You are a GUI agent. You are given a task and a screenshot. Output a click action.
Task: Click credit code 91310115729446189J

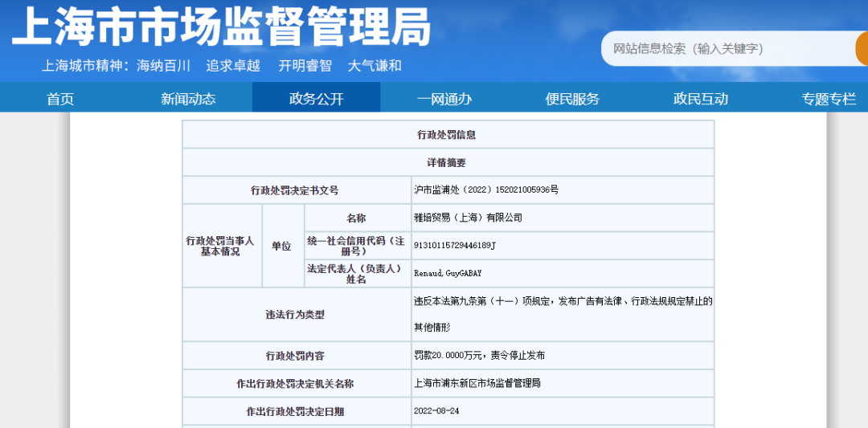[454, 246]
